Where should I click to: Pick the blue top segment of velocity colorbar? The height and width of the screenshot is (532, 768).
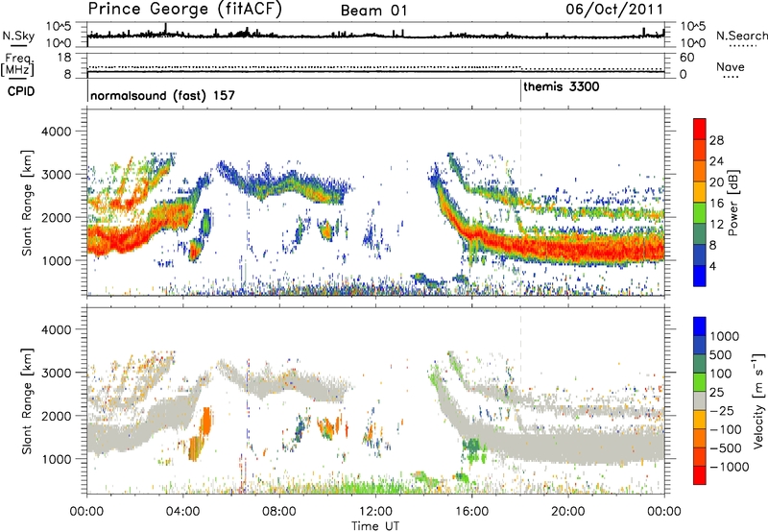click(700, 326)
